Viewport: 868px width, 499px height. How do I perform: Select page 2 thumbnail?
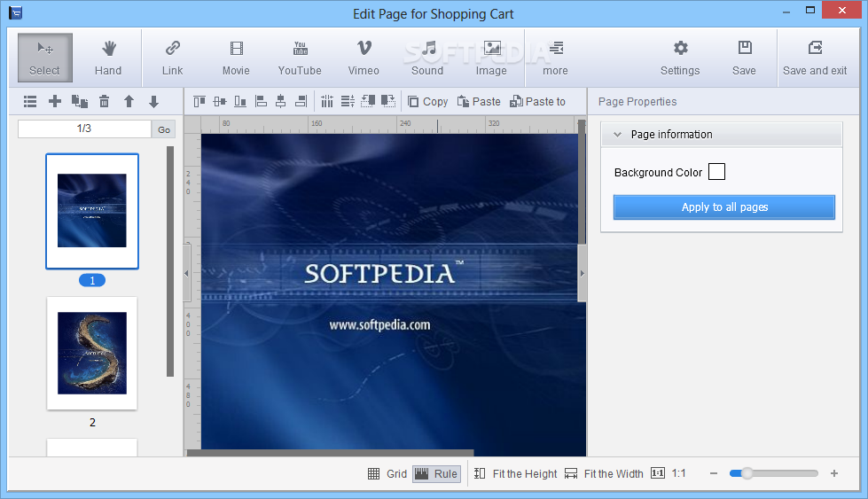point(92,353)
